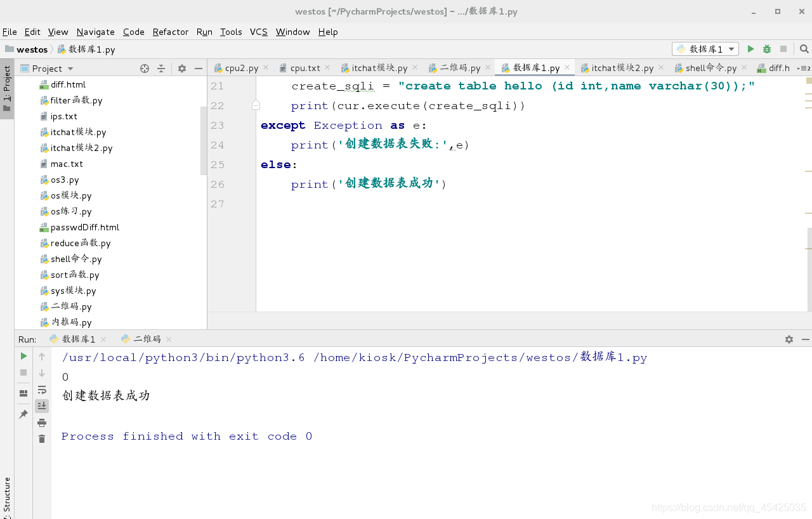The image size is (812, 519).
Task: Select diff.html in project tree
Action: coord(68,84)
